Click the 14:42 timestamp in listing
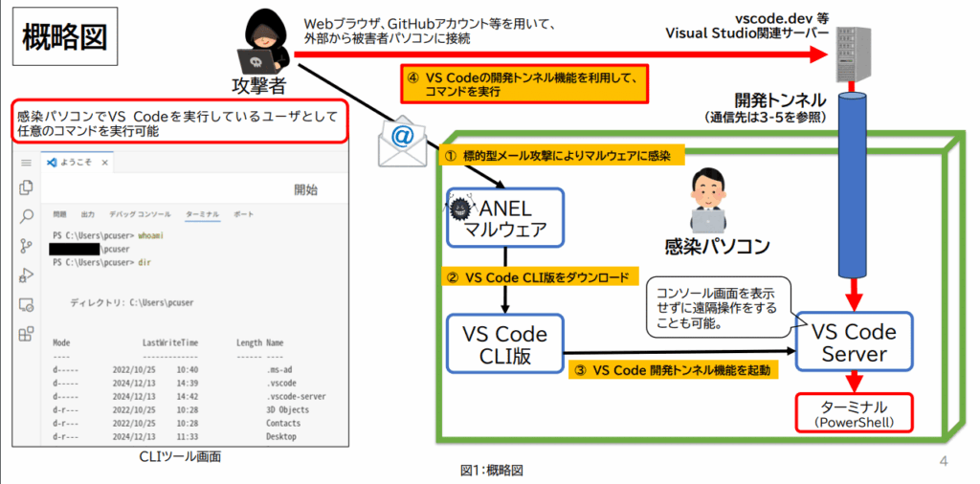The height and width of the screenshot is (484, 980). pos(188,397)
